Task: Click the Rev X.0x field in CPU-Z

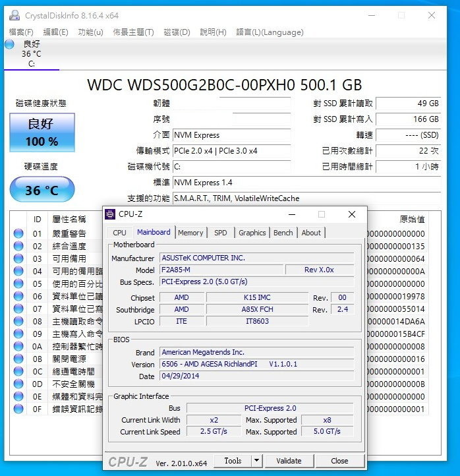Action: [320, 270]
